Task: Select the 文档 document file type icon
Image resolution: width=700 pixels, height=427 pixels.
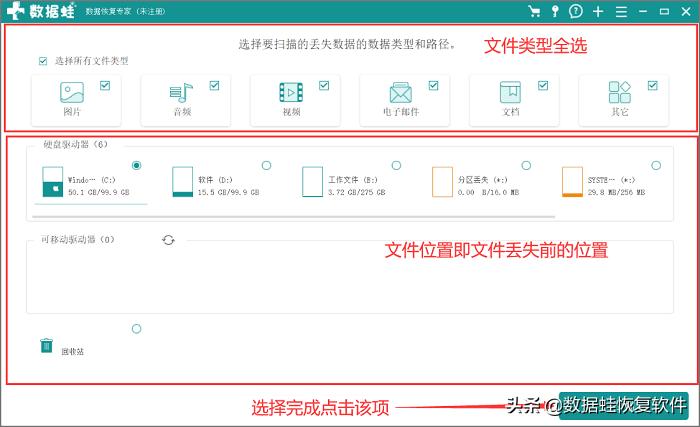Action: coord(510,92)
